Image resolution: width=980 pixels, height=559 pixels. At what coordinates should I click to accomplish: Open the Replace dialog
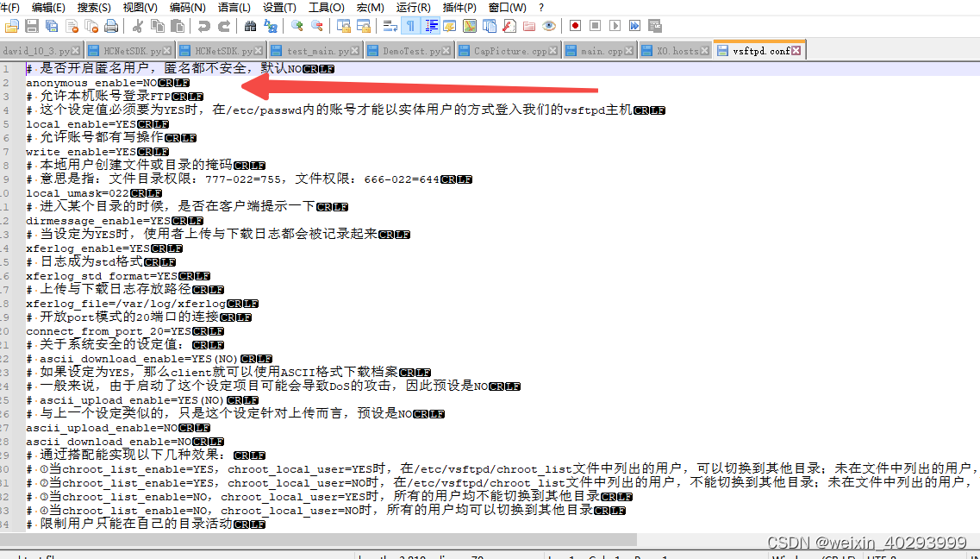tap(271, 27)
